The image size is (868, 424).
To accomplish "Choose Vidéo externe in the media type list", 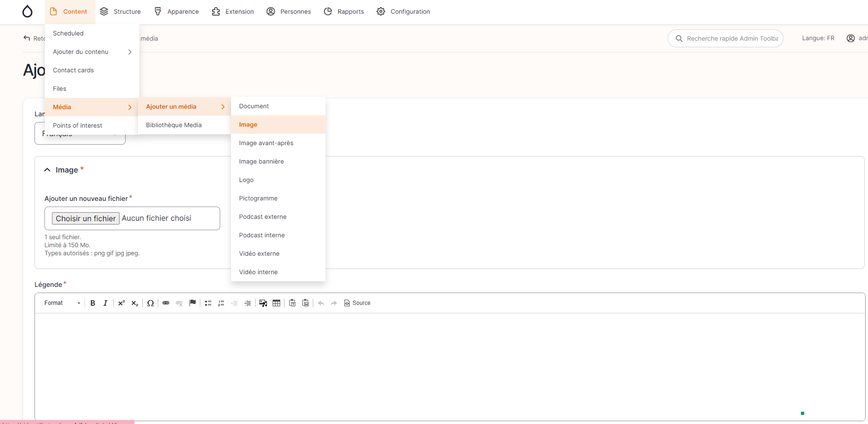I will pos(259,254).
